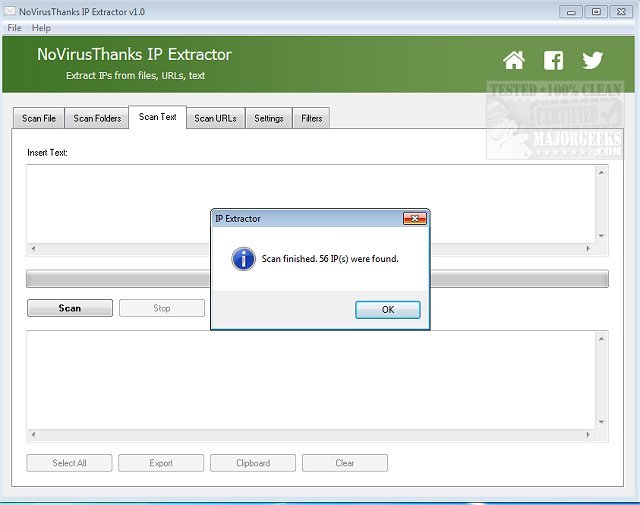The height and width of the screenshot is (505, 640).
Task: Click the 'NoVirusThanks IP Extractor' banner heading
Action: [134, 54]
